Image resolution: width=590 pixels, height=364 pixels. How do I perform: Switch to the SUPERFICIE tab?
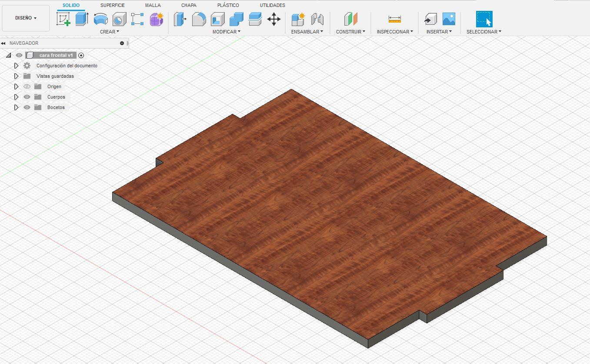point(113,5)
